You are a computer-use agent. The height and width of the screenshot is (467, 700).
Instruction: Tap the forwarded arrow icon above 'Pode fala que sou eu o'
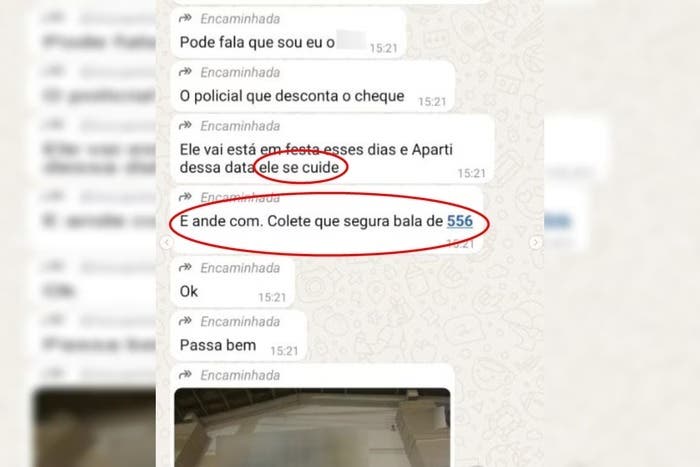(x=185, y=18)
